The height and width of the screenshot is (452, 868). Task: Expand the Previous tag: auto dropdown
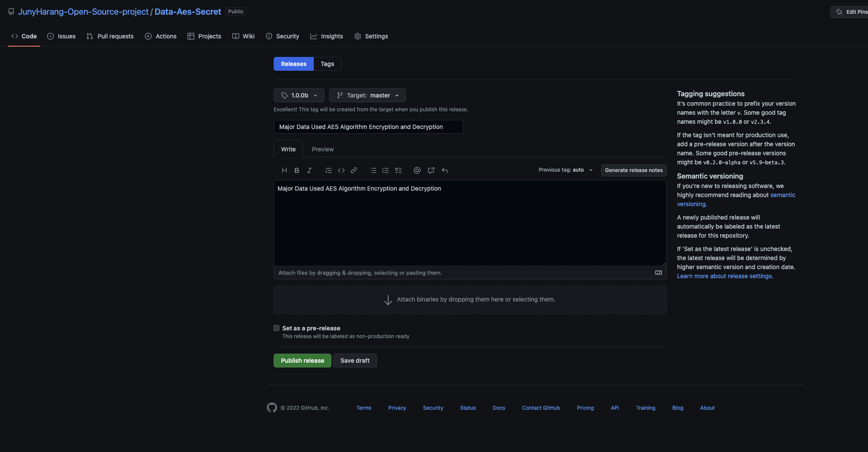[x=565, y=170]
